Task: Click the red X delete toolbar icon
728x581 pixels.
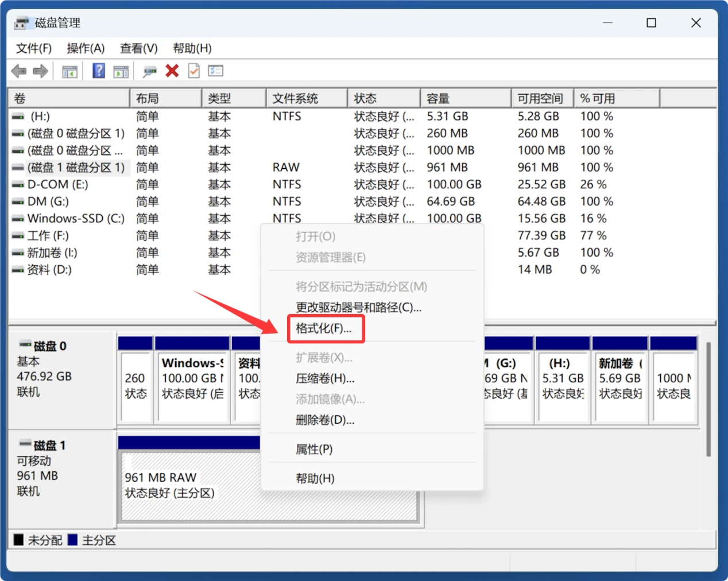Action: click(172, 71)
